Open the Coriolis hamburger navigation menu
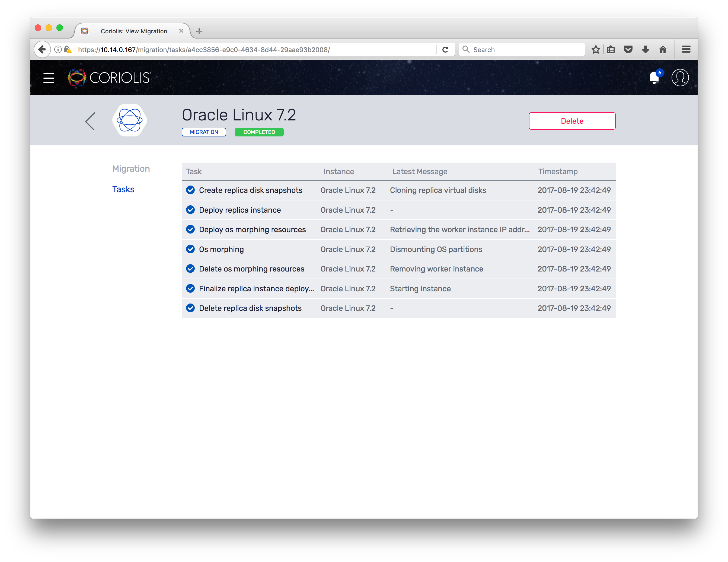This screenshot has height=562, width=728. [49, 78]
